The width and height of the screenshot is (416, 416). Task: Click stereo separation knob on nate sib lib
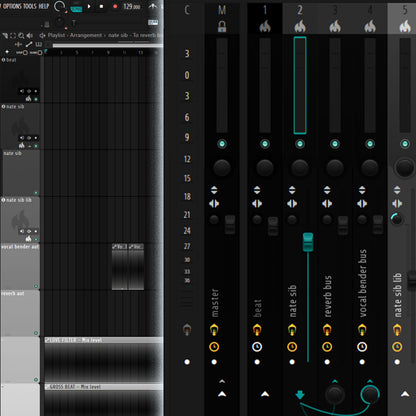pos(397,219)
